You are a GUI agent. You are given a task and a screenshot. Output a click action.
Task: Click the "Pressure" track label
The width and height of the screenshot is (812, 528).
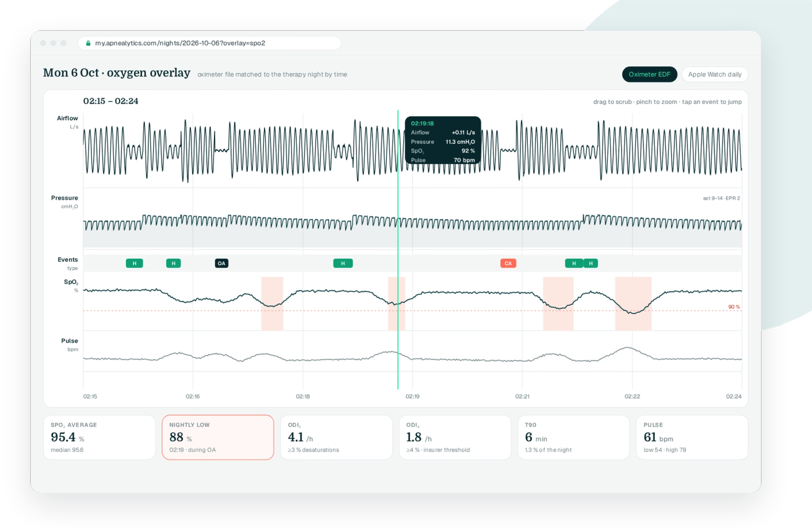point(64,198)
